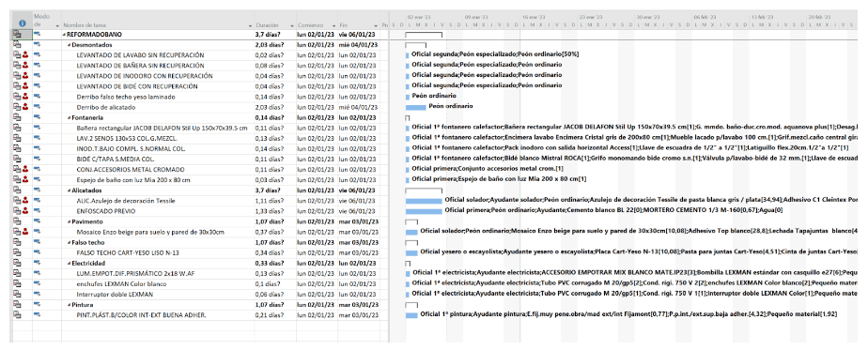Select 'Espejo de baño con luz Mia' task
The height and width of the screenshot is (350, 868).
[x=132, y=180]
